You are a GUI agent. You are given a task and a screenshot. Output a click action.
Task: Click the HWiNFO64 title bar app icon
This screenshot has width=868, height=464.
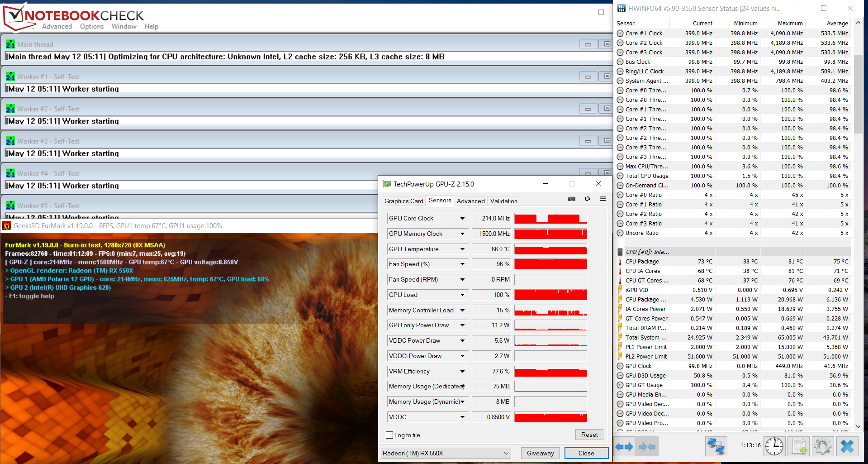(621, 8)
